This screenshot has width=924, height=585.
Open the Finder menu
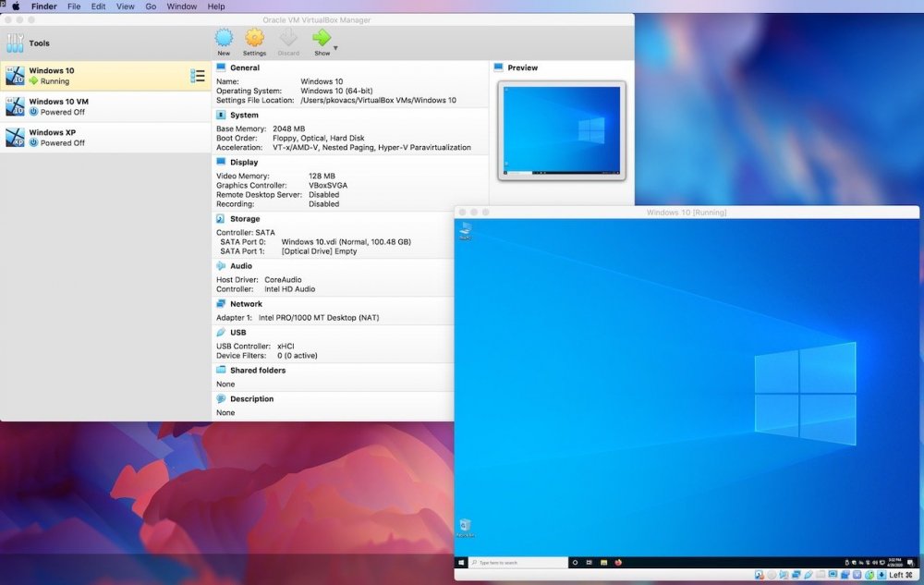(44, 6)
